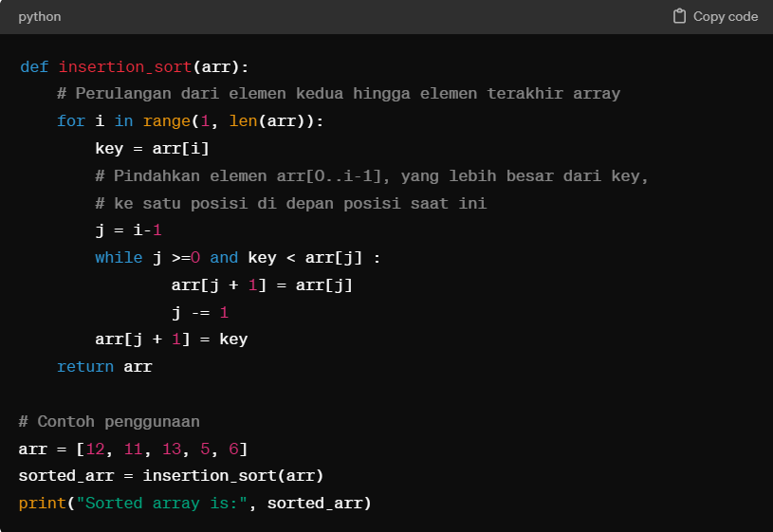This screenshot has height=532, width=773.
Task: Click the comment "# ke satu posisi di depan posisi saat ini"
Action: [x=291, y=203]
